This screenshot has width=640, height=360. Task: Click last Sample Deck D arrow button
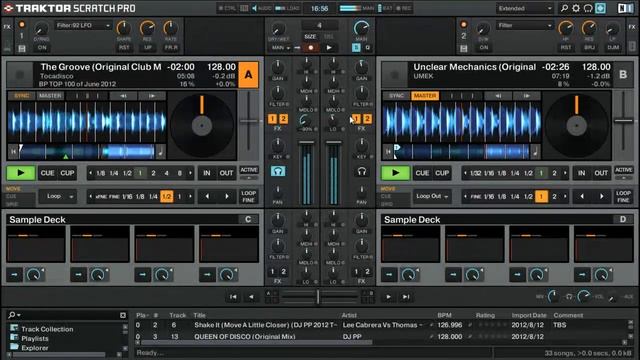[582, 275]
